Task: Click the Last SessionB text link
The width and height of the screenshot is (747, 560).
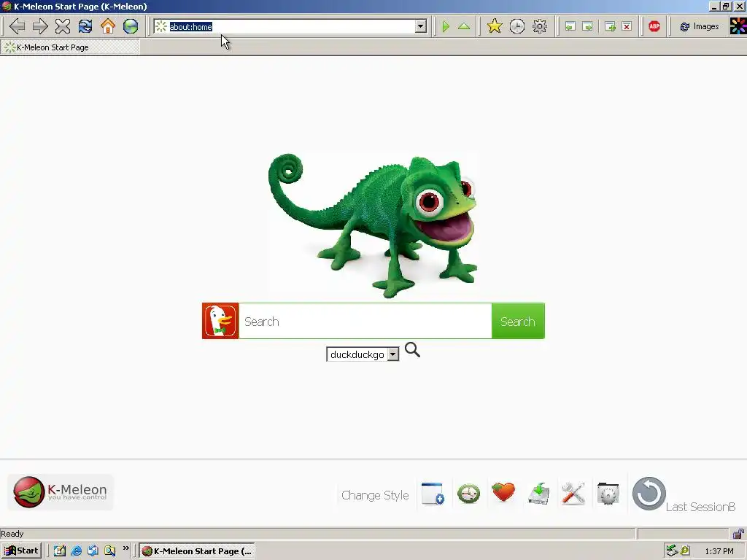Action: [x=700, y=507]
